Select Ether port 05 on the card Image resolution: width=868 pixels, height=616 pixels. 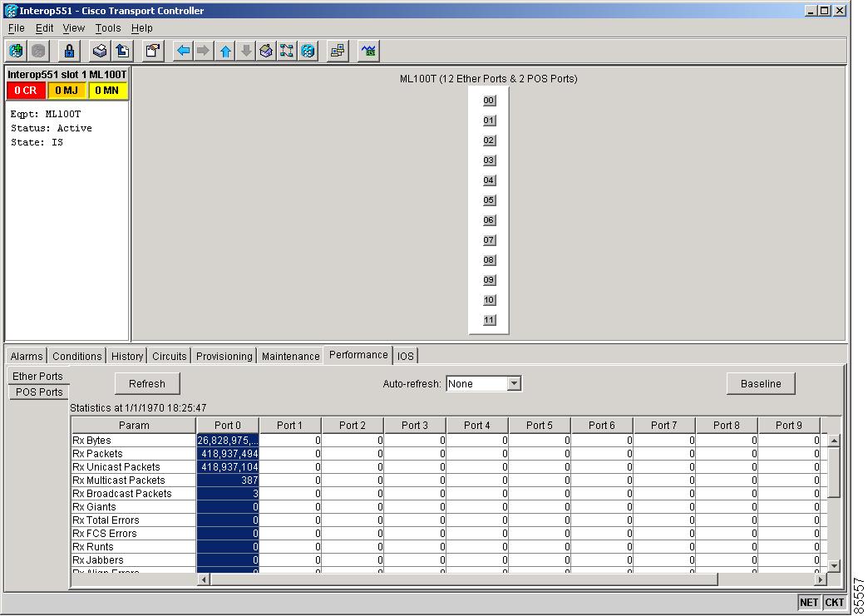[489, 200]
